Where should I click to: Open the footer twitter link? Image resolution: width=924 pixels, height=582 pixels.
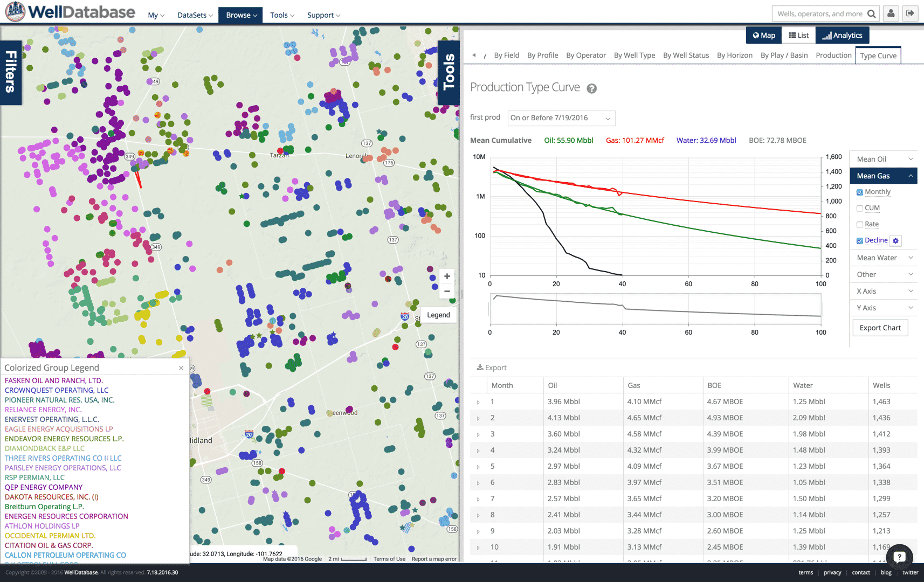click(x=910, y=573)
